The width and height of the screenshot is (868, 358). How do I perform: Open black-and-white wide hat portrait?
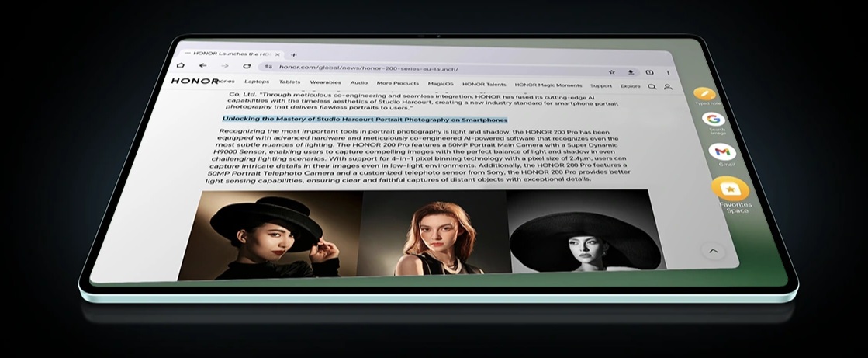pos(586,231)
